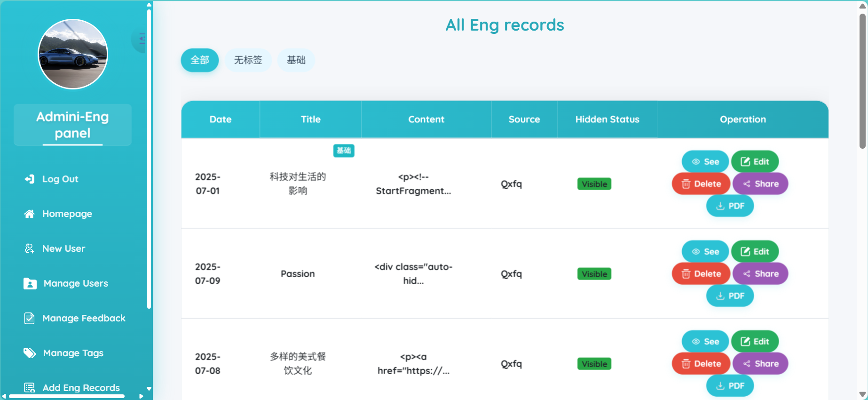Edit the Passion record
868x400 pixels.
755,251
